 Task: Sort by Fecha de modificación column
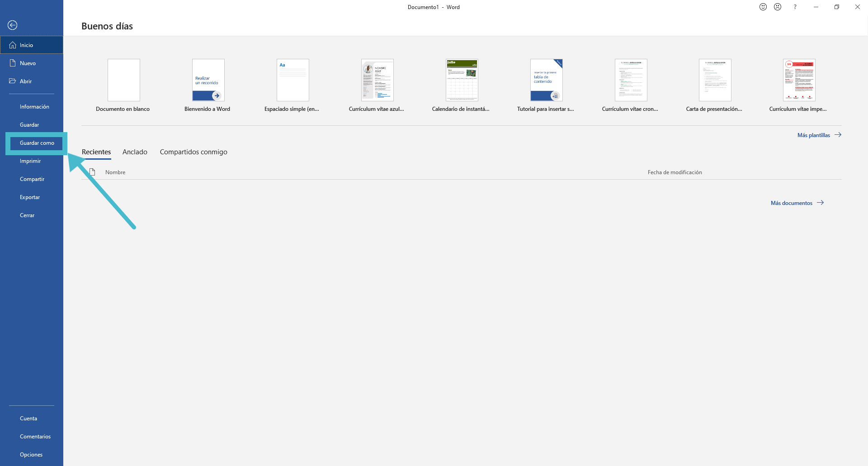[x=675, y=172]
